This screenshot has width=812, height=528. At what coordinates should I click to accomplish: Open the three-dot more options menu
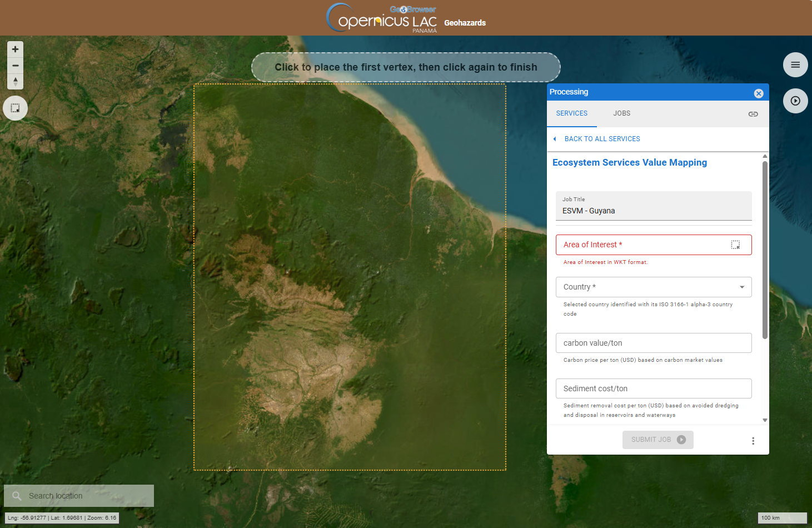[x=753, y=441]
